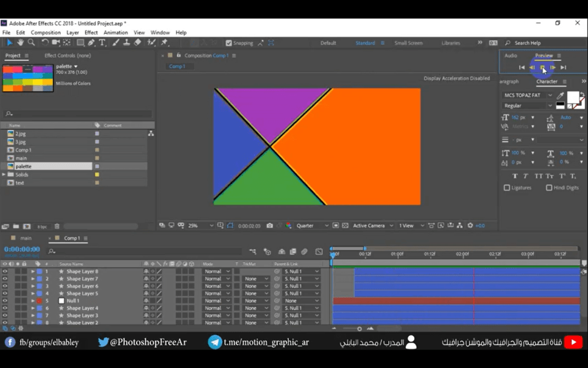This screenshot has width=588, height=368.
Task: Switch to the Audio tab
Action: [x=510, y=56]
